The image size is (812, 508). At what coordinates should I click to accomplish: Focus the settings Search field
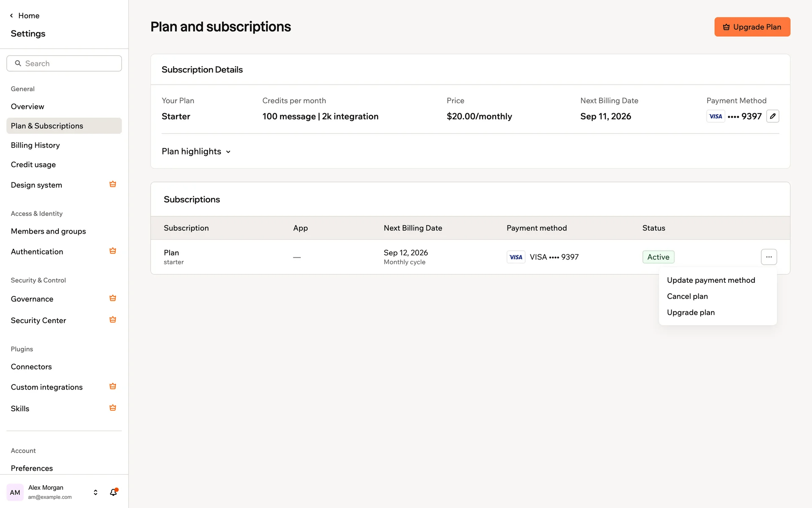pyautogui.click(x=64, y=63)
